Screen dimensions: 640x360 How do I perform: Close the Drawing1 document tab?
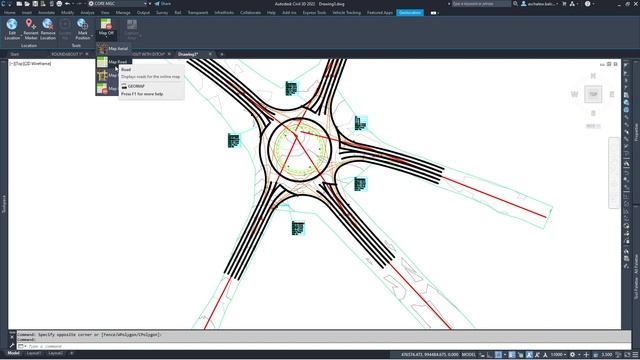(x=210, y=54)
